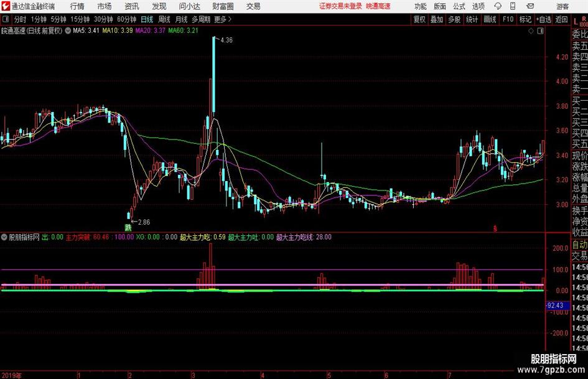Add stock with +自选 button
588x379 pixels.
(x=543, y=19)
